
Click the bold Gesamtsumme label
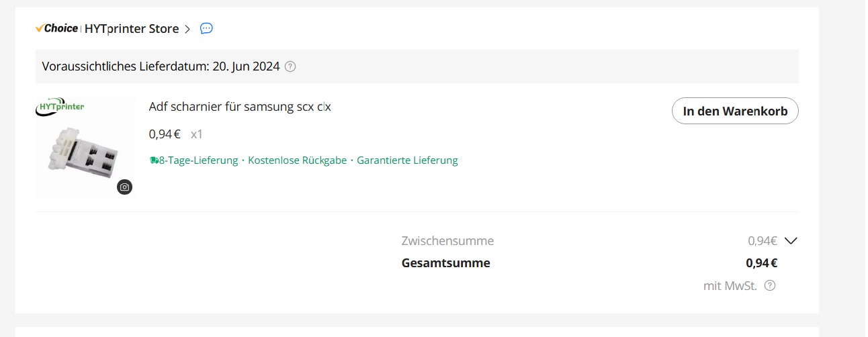(x=446, y=263)
